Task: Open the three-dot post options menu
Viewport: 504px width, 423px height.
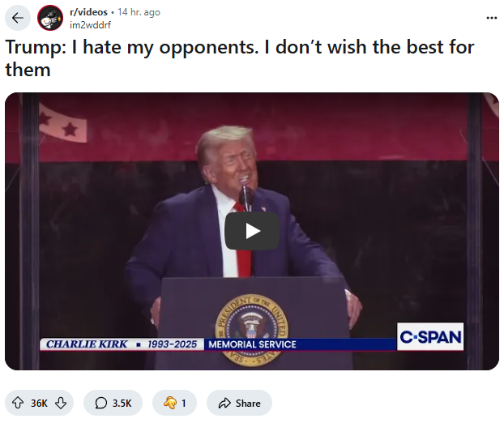Action: point(492,18)
